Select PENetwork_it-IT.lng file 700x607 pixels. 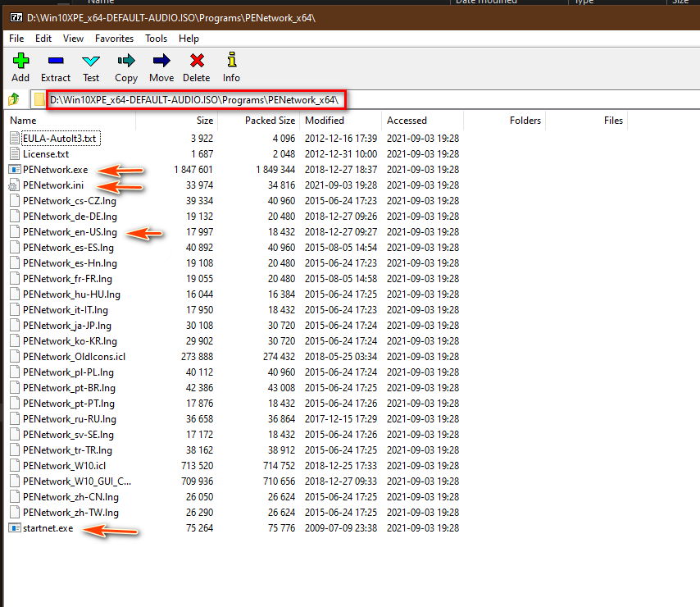click(66, 310)
